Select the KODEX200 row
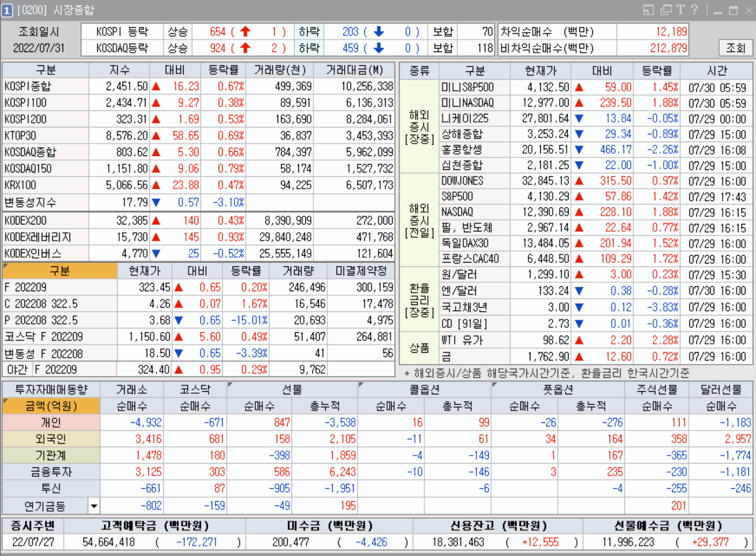The width and height of the screenshot is (756, 556). click(198, 220)
